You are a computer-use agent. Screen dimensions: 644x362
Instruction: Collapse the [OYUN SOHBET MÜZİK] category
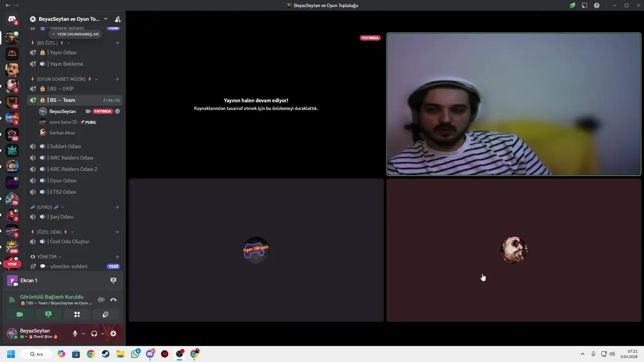tap(64, 79)
